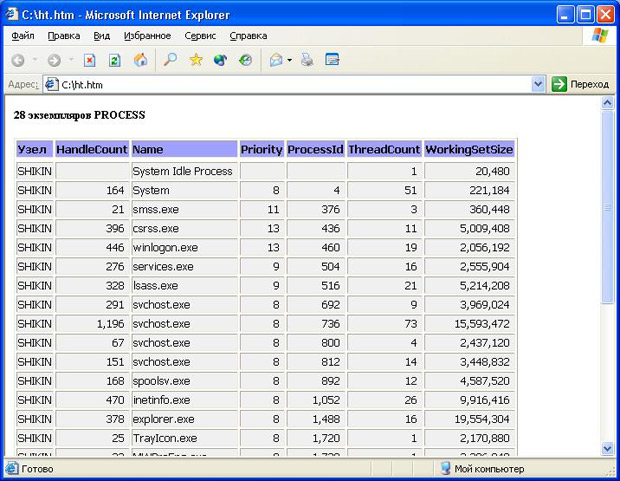
Task: Open the Файл menu
Action: 23,36
